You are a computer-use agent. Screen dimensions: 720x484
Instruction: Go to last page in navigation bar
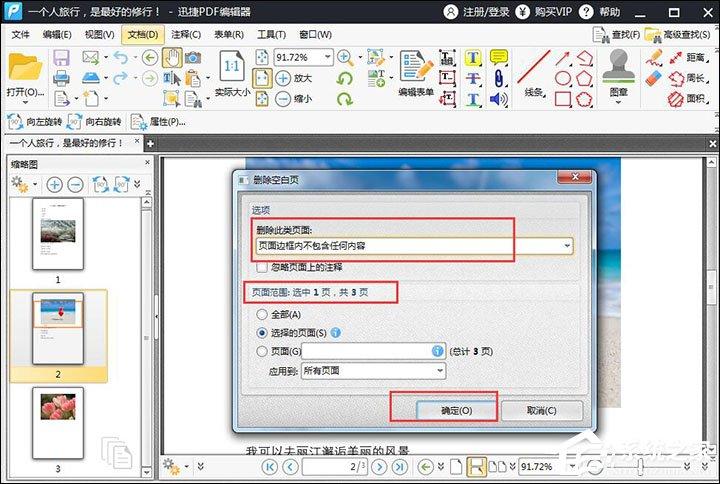[x=400, y=467]
